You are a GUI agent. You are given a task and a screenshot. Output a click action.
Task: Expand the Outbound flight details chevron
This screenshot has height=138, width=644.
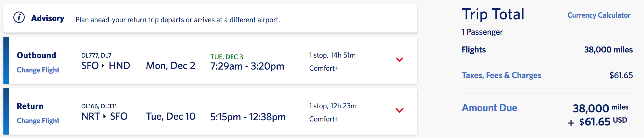click(x=400, y=60)
